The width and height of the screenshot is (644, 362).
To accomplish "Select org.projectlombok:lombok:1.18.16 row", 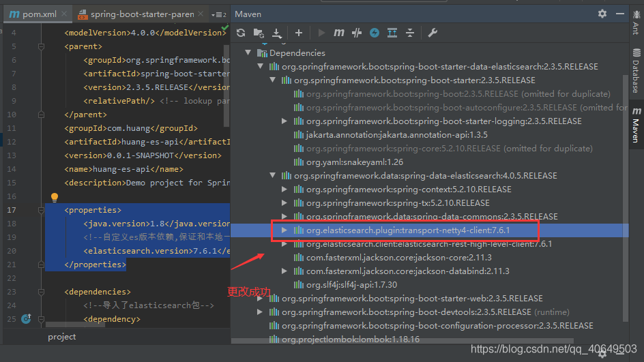I will coord(351,340).
